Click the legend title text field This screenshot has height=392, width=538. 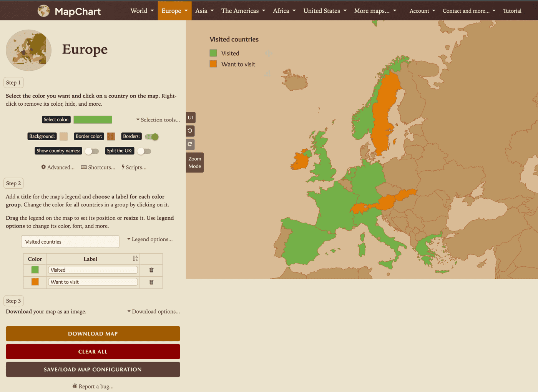click(70, 242)
